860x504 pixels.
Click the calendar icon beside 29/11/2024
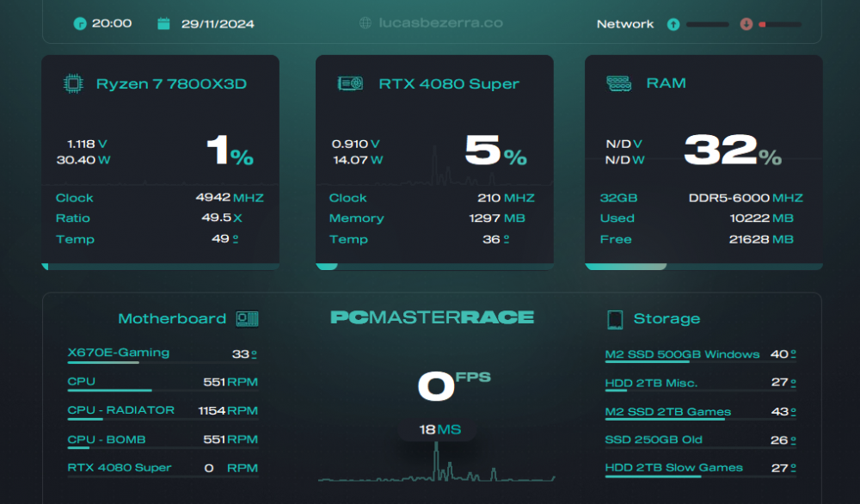pyautogui.click(x=163, y=24)
